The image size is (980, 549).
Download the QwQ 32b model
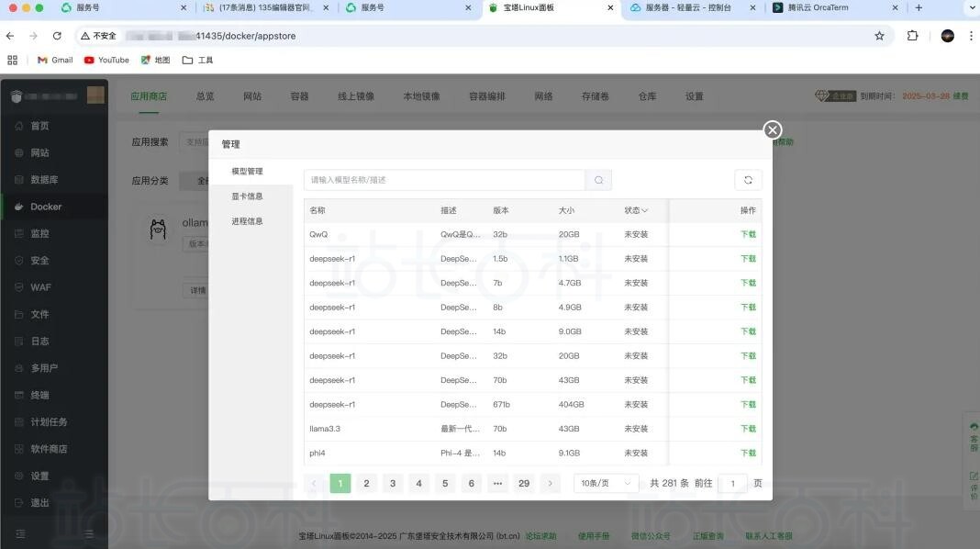point(748,234)
